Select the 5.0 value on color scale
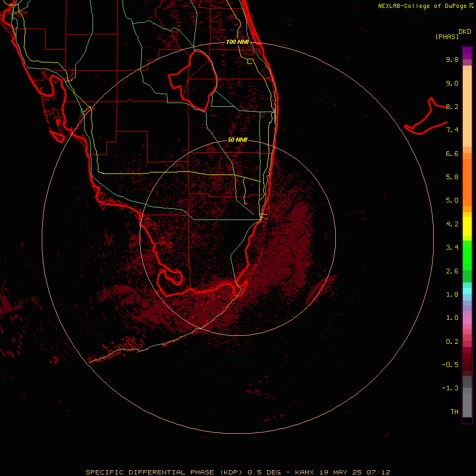Image resolution: width=476 pixels, height=476 pixels. [x=452, y=200]
